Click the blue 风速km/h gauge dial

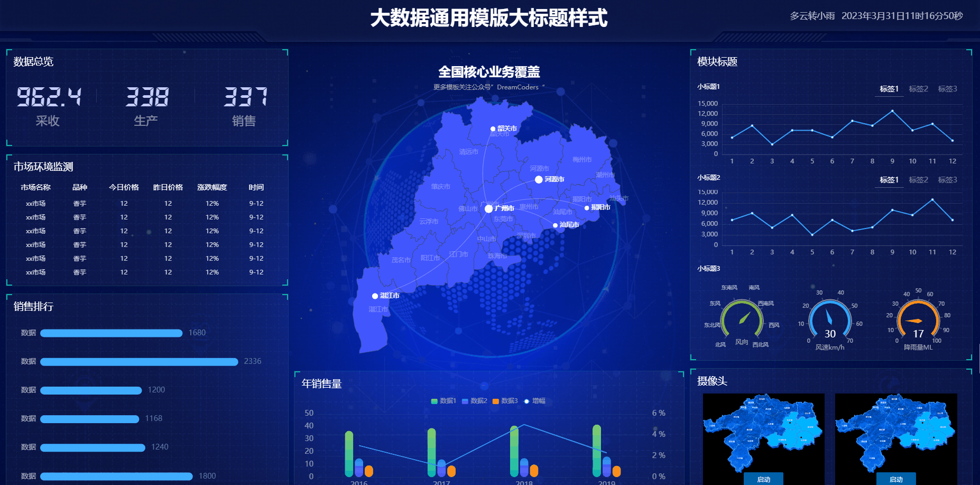click(x=830, y=318)
